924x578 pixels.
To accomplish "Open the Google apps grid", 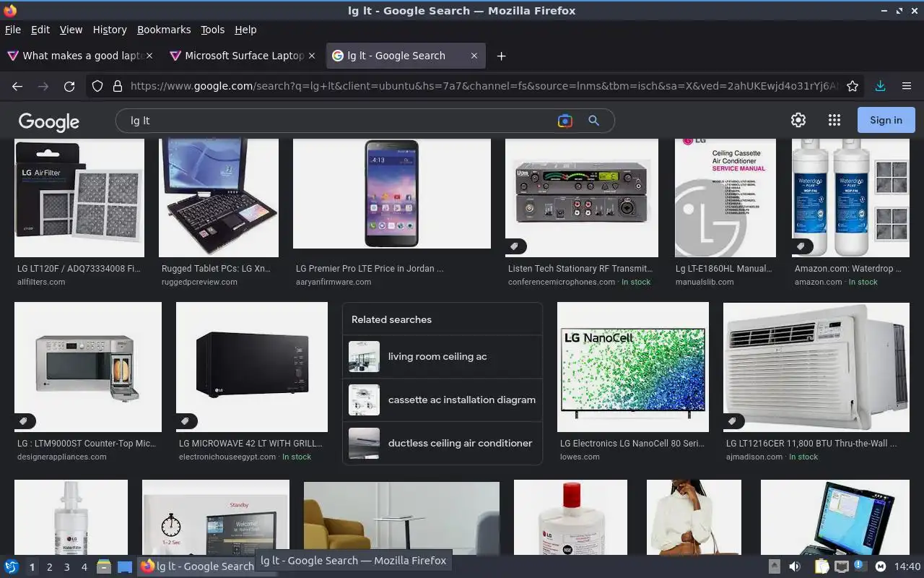I will point(834,120).
